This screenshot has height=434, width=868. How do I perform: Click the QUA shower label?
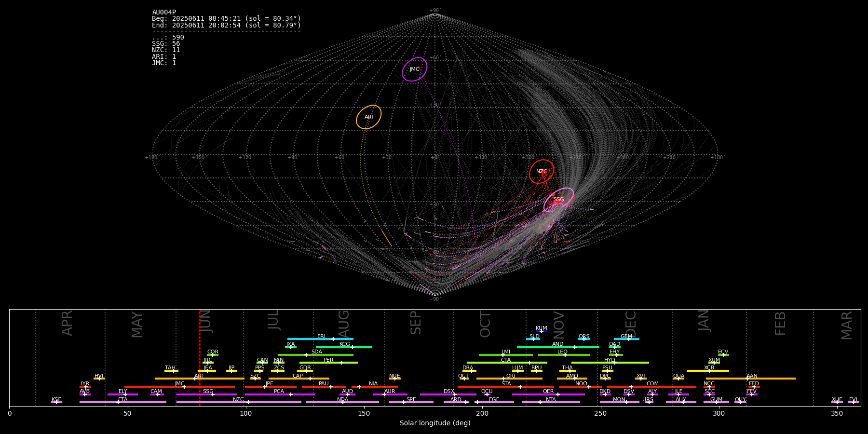point(678,376)
